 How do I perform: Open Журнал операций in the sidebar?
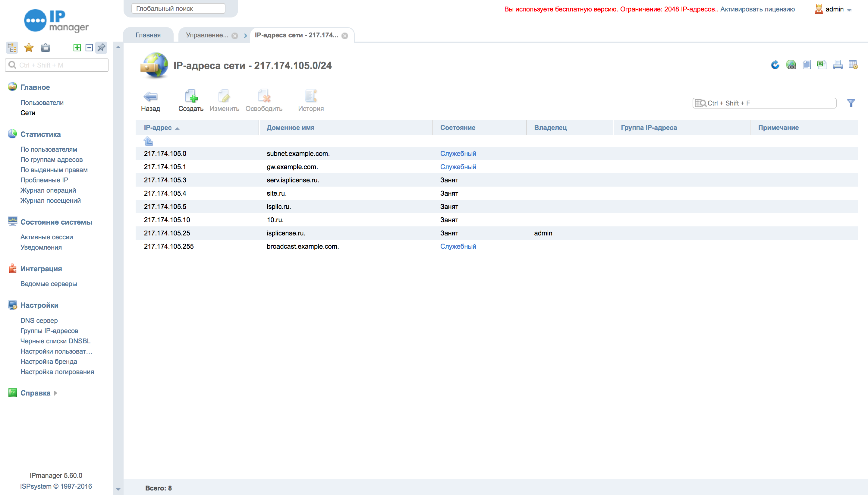pyautogui.click(x=48, y=190)
